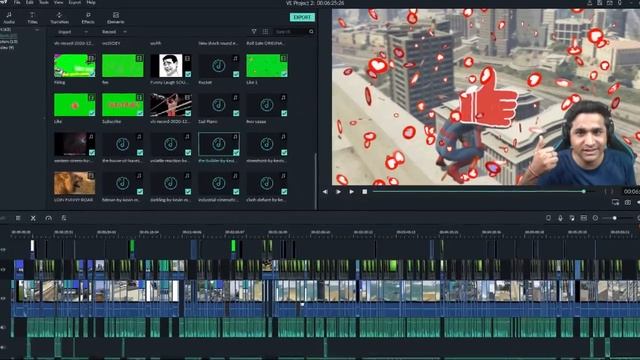Adjust the timeline zoom slider handle
This screenshot has width=640, height=360.
coord(615,218)
